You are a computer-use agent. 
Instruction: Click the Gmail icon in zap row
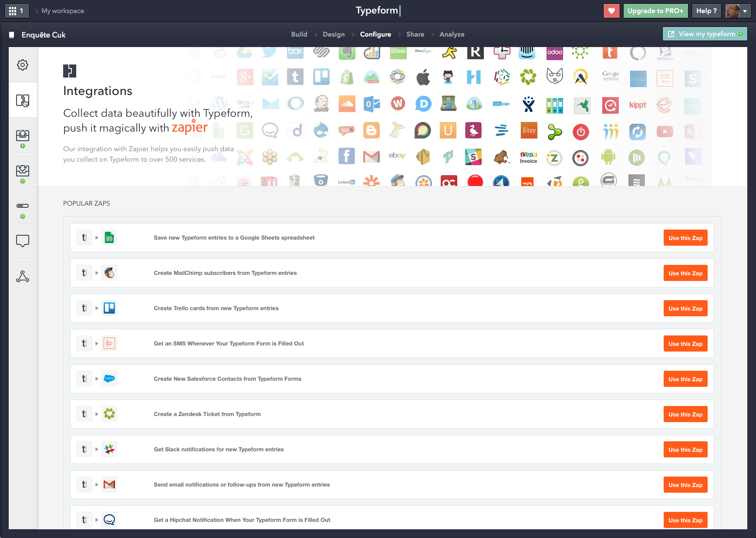[109, 485]
